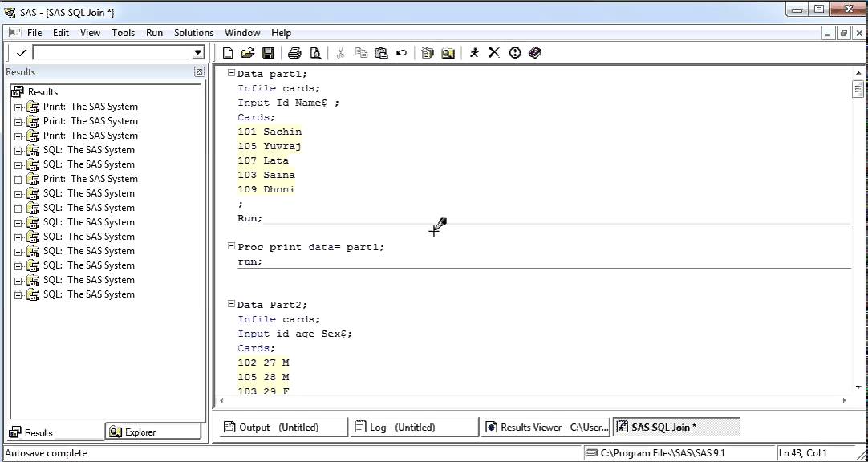Minimize the inner SAS SQL Join document window
The width and height of the screenshot is (868, 462).
coord(828,33)
